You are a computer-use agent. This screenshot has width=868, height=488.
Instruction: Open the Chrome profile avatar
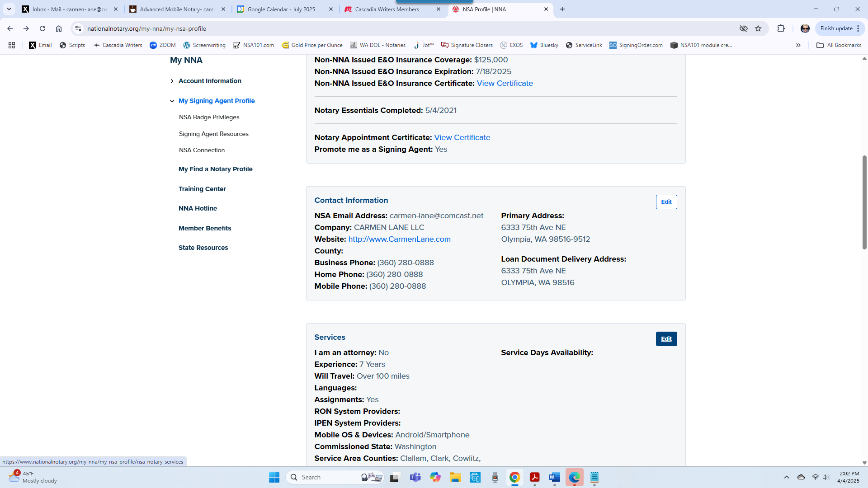(805, 28)
